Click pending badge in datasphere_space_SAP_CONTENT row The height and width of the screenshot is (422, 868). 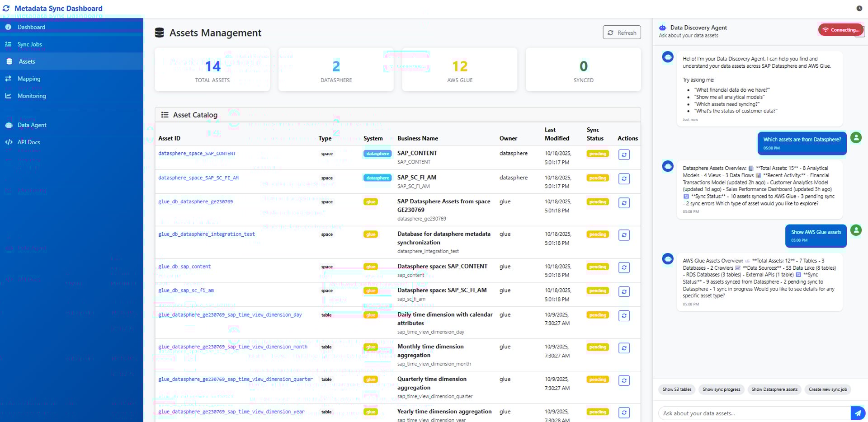(598, 154)
